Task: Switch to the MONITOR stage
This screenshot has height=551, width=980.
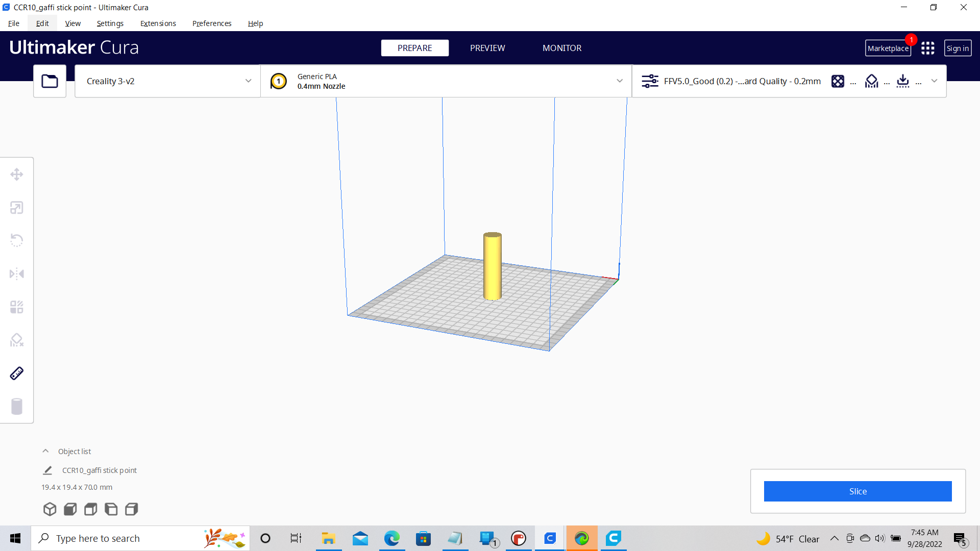Action: pyautogui.click(x=562, y=48)
